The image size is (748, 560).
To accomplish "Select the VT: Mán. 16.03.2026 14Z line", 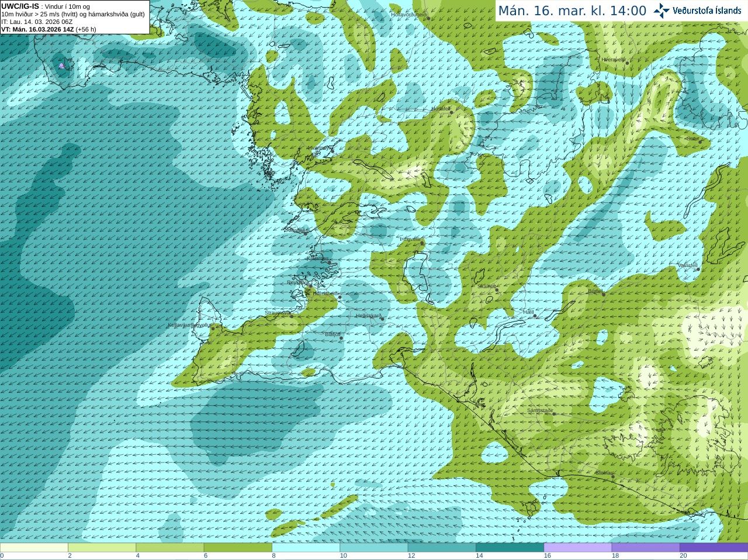I will [49, 29].
